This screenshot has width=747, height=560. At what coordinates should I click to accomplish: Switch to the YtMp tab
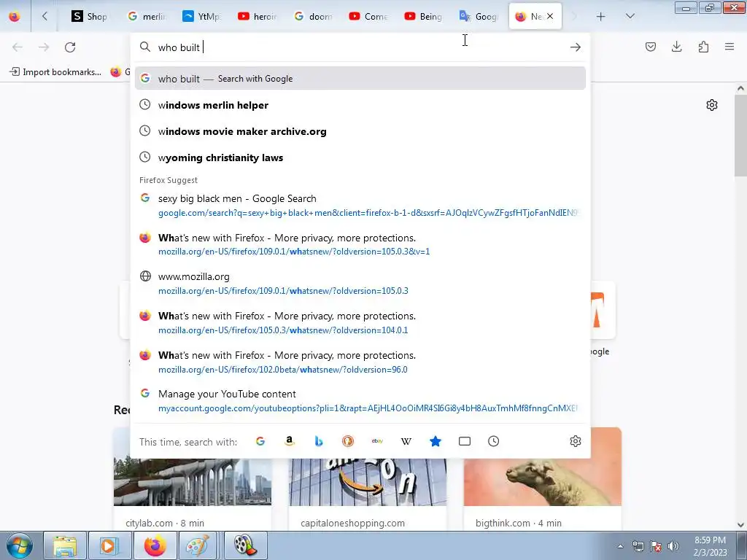tap(202, 16)
